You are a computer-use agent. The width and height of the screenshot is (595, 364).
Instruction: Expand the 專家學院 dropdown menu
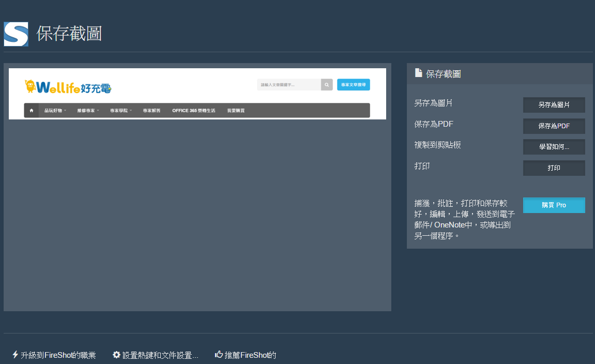[121, 111]
